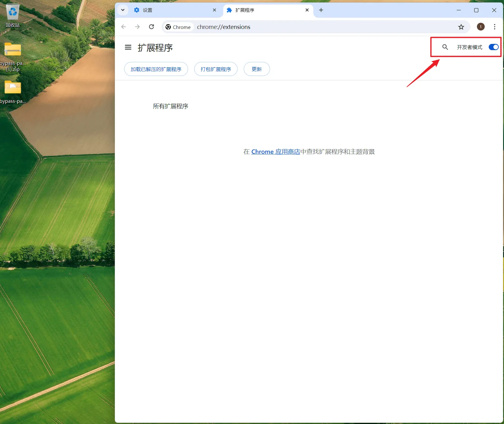Open a new tab with plus button
The image size is (504, 424).
[321, 10]
